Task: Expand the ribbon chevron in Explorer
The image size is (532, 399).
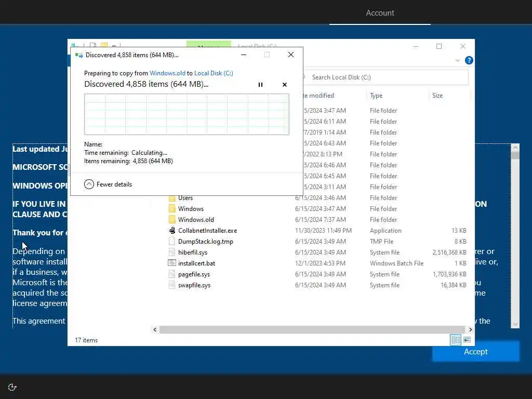Action: 457,60
